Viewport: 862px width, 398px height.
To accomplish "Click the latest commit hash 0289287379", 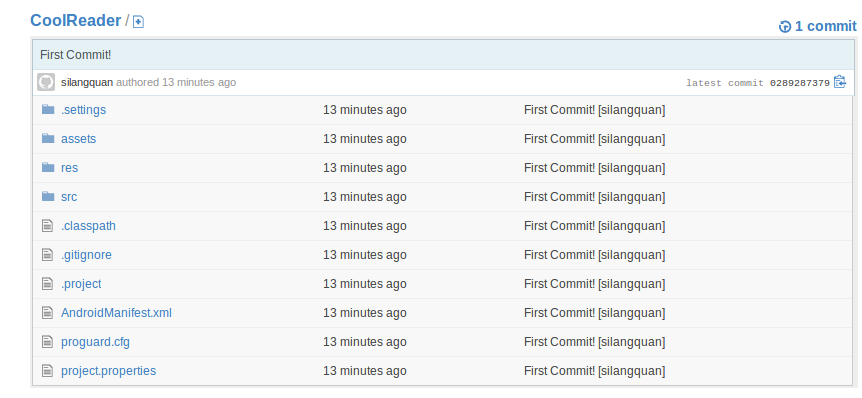I will click(800, 83).
